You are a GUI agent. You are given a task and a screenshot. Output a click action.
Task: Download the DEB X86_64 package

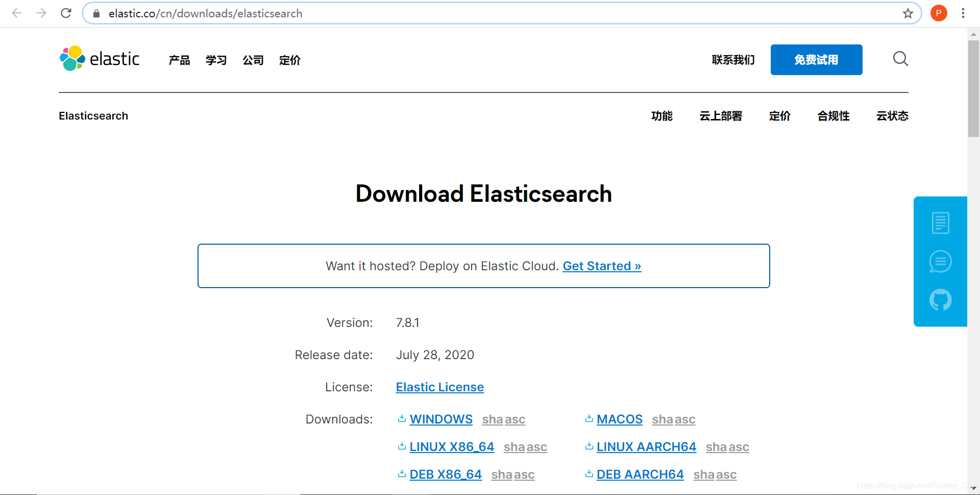pyautogui.click(x=446, y=475)
